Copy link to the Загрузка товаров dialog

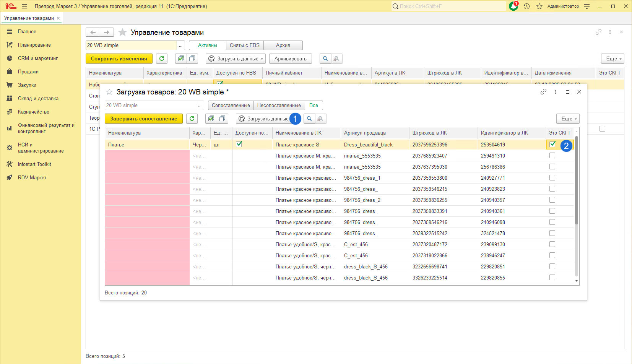click(543, 92)
